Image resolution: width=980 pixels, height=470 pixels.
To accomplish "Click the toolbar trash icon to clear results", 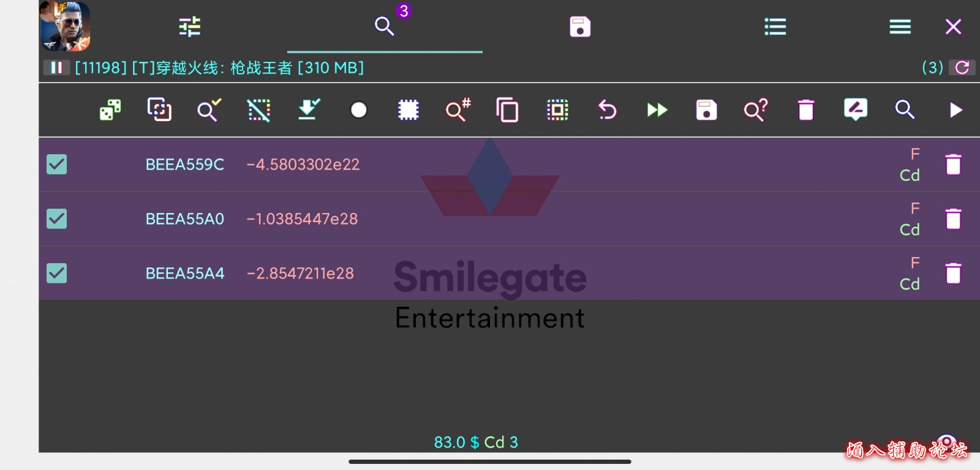I will [806, 110].
